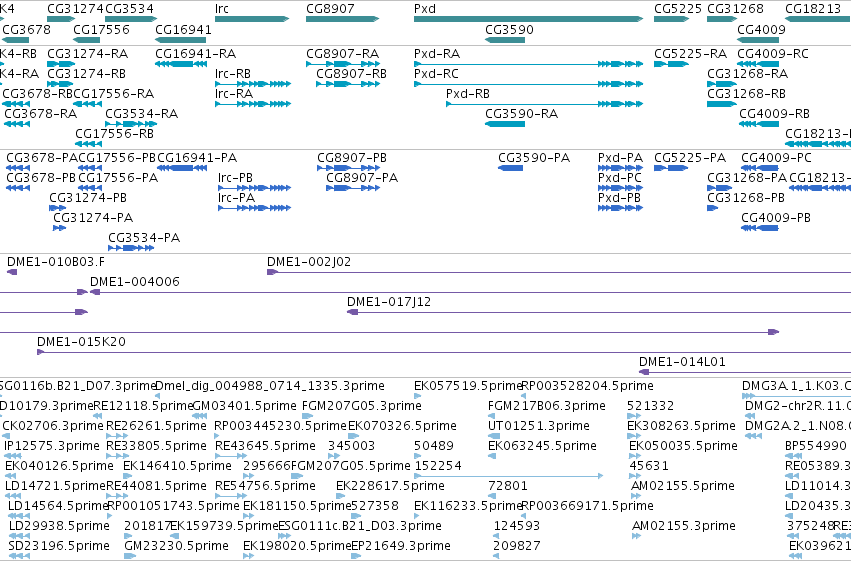Select the CG4009-PB protein label

(x=776, y=218)
